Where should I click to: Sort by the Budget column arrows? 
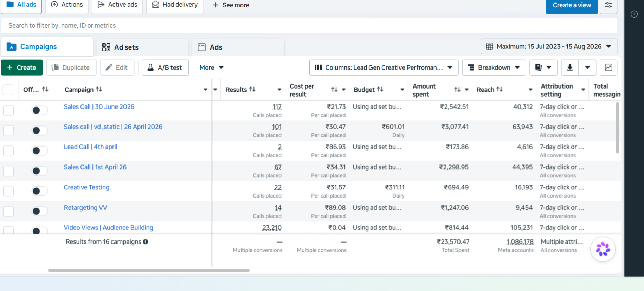(x=380, y=90)
